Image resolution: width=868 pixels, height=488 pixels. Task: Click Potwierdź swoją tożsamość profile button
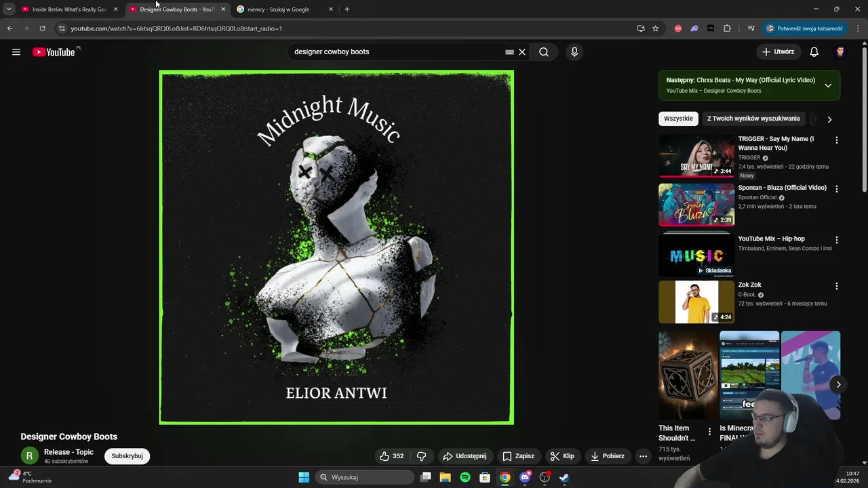coord(804,28)
